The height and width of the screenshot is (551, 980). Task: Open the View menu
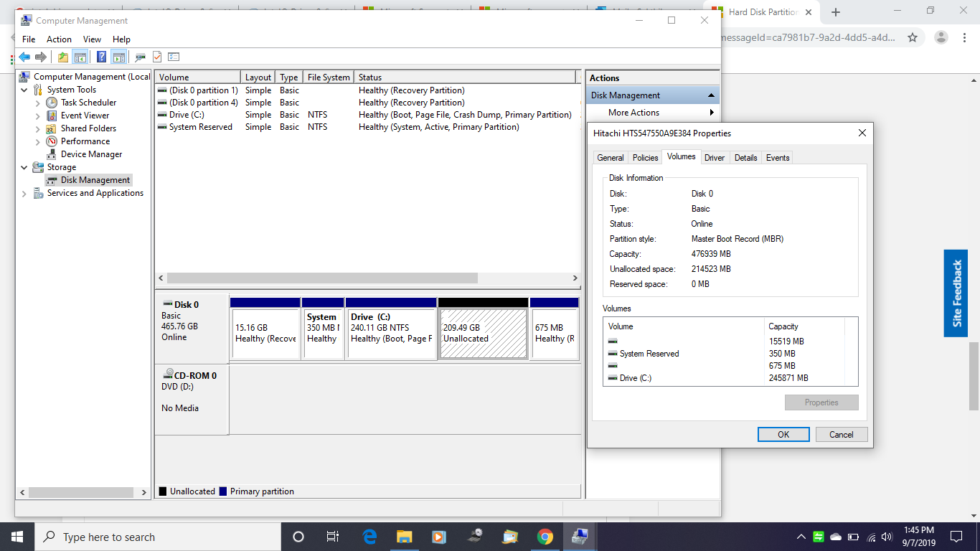tap(92, 39)
